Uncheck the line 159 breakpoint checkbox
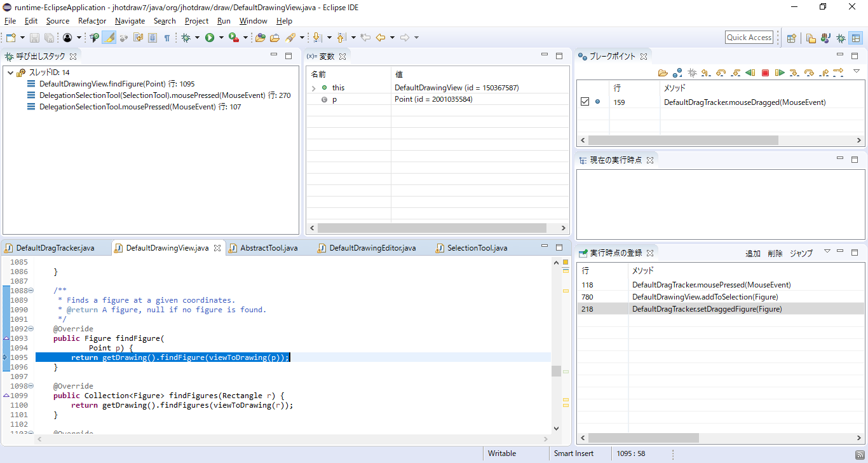The height and width of the screenshot is (463, 868). [x=585, y=102]
